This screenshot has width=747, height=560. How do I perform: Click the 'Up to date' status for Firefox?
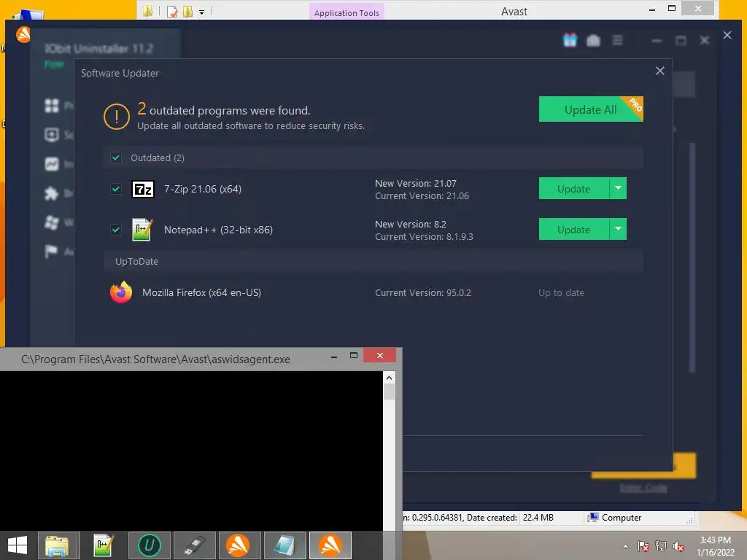click(561, 293)
